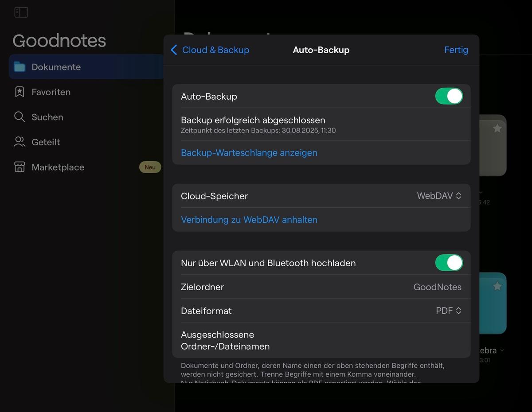Viewport: 532px width, 412px height.
Task: Tap the star on the gray folder
Action: click(497, 128)
